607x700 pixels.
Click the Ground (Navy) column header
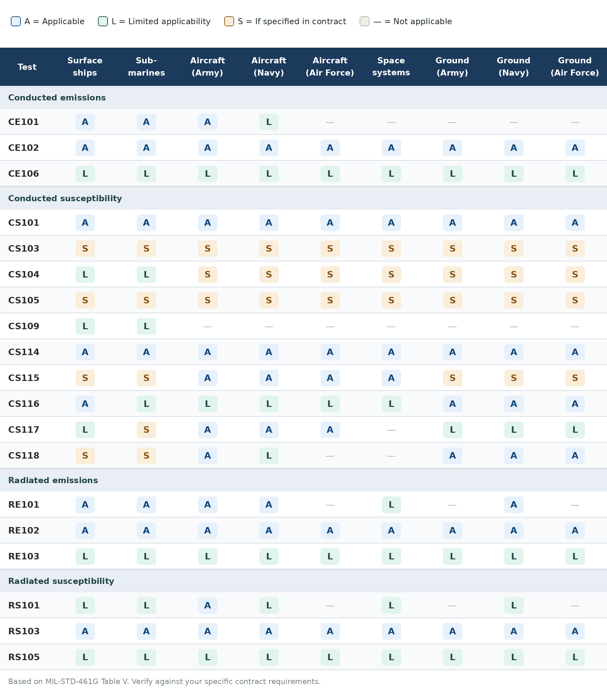click(514, 67)
